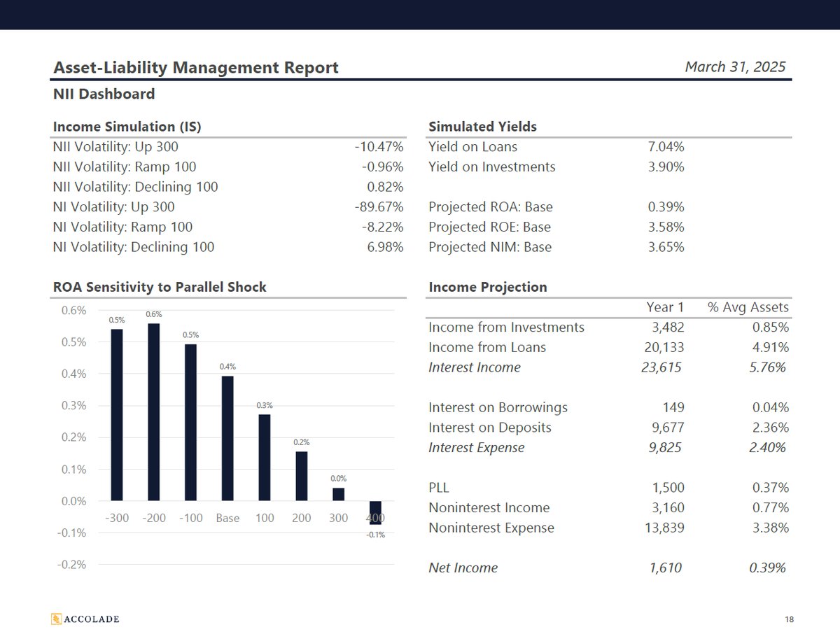Click the PLL row label
The height and width of the screenshot is (641, 840).
click(x=440, y=488)
